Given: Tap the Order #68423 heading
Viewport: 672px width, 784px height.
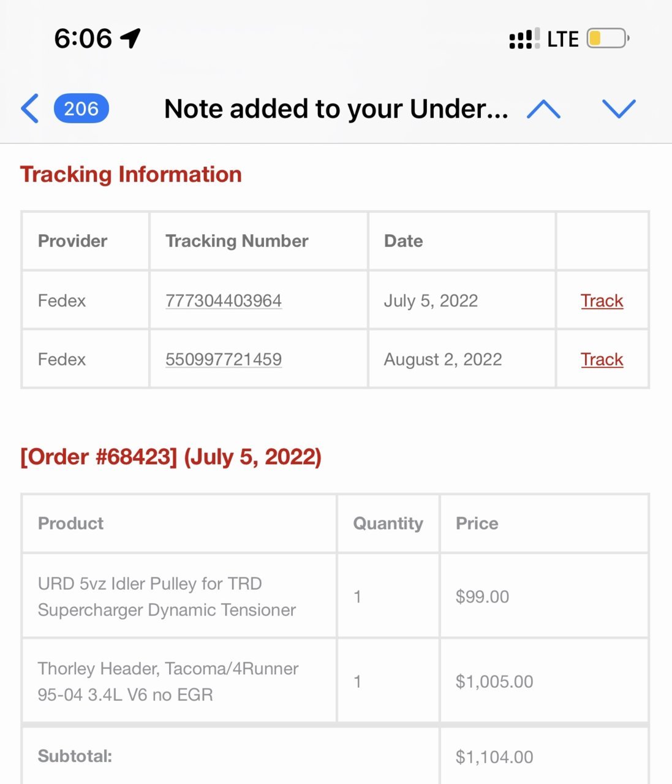Looking at the screenshot, I should tap(171, 457).
